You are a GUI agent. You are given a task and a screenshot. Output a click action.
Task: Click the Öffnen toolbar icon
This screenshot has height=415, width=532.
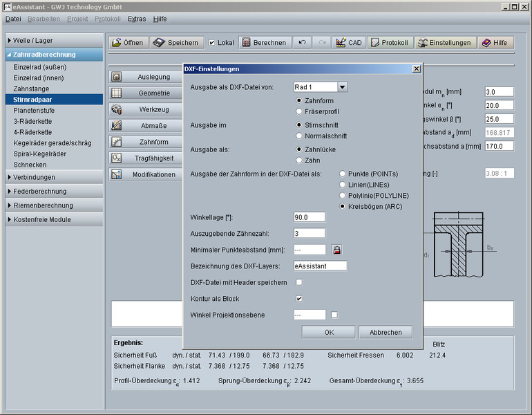click(128, 43)
